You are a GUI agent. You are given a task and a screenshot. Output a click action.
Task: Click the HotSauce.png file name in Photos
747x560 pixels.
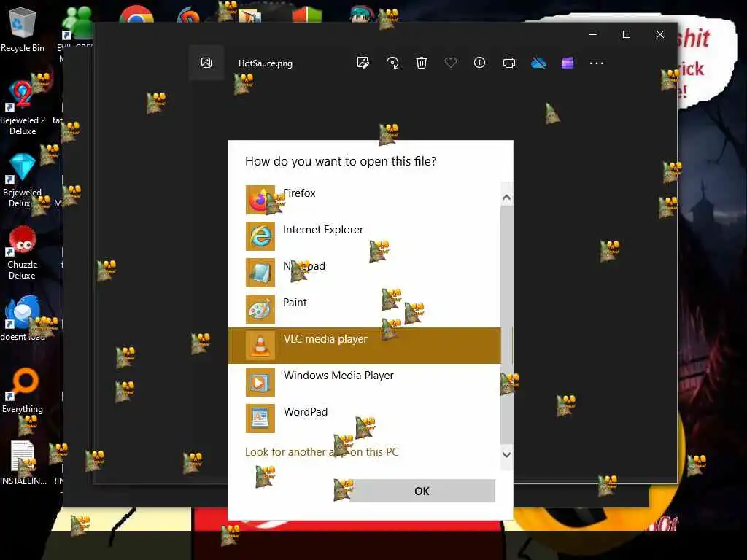(x=266, y=63)
